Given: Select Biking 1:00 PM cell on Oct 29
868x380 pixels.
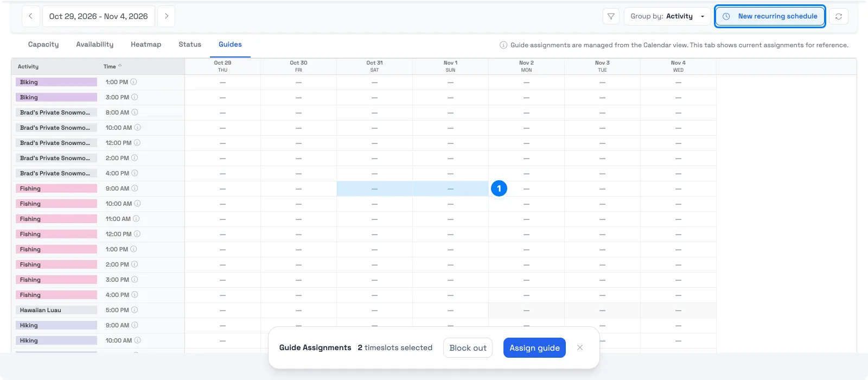Looking at the screenshot, I should tap(222, 82).
